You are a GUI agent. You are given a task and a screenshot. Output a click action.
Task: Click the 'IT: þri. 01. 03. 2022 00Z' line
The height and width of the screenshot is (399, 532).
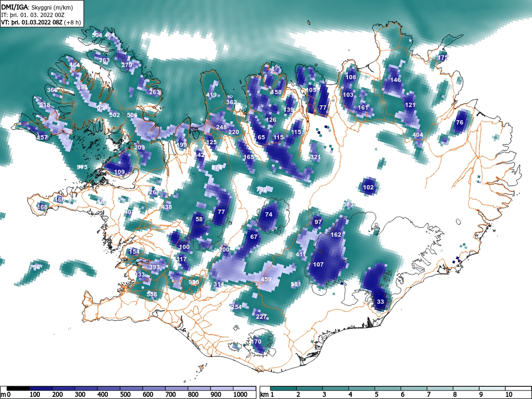tap(32, 15)
